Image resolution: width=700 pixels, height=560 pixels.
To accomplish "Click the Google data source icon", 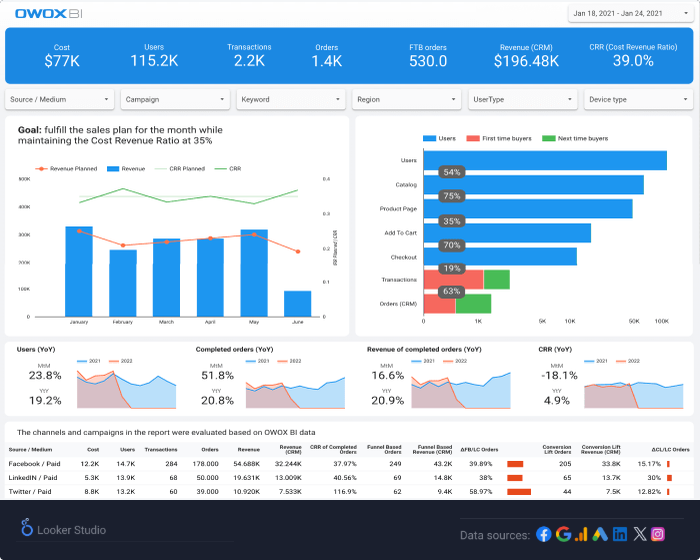I will pos(563,534).
